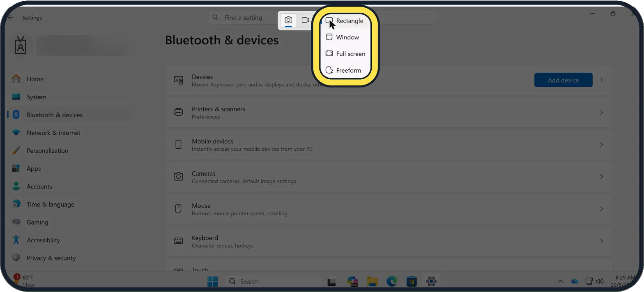
Task: Click 'Character repeat, hotkeys' text
Action: 223,246
